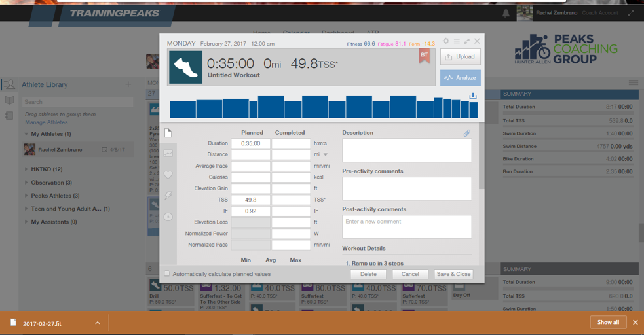Image resolution: width=644 pixels, height=335 pixels.
Task: Click the Pre-activity comments box
Action: 407,188
